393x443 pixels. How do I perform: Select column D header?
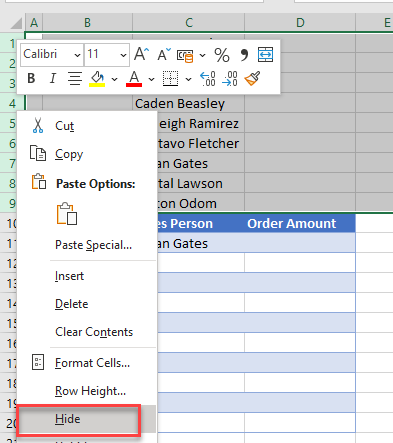[300, 23]
